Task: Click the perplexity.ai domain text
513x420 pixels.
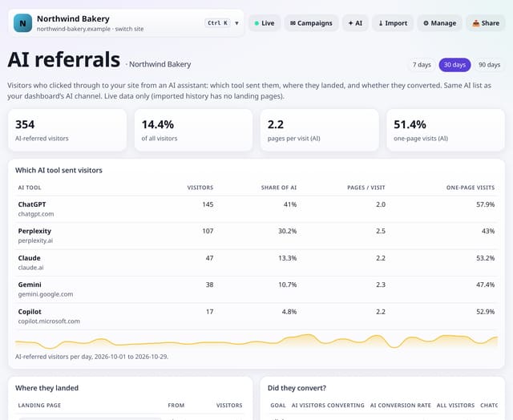Action: coord(35,240)
